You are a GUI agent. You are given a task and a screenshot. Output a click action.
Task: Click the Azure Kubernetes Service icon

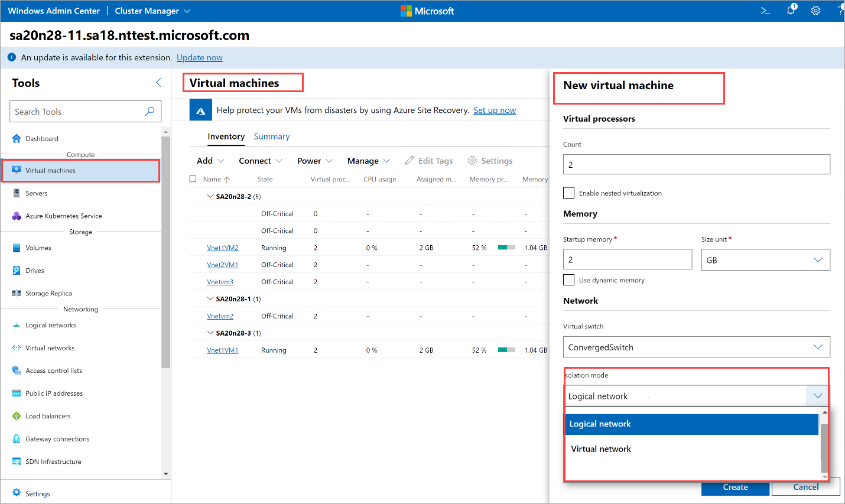click(x=17, y=216)
